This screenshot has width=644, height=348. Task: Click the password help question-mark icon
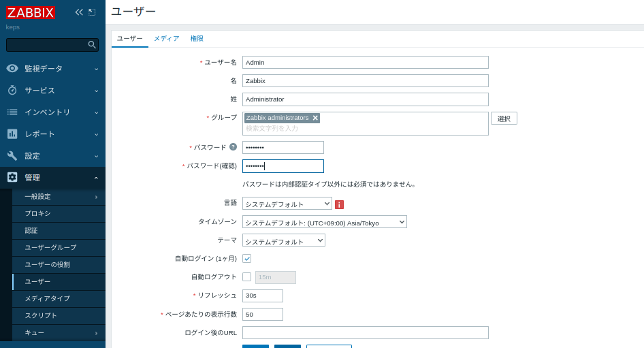pyautogui.click(x=233, y=146)
